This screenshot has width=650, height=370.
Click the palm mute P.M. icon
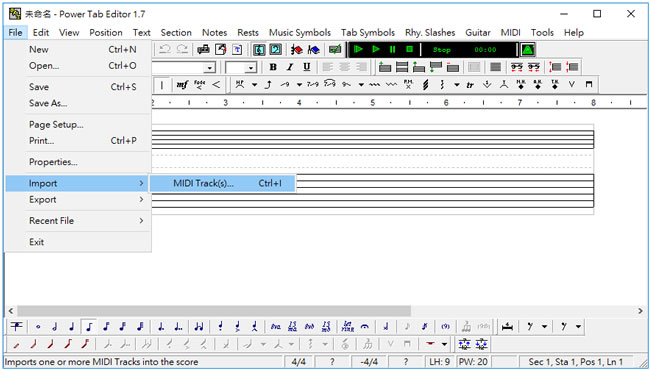coord(408,85)
